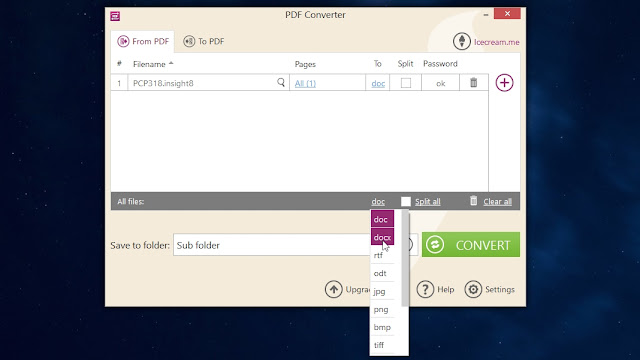Open the All (1) pages link
Screen dimensions: 640x360
click(305, 83)
